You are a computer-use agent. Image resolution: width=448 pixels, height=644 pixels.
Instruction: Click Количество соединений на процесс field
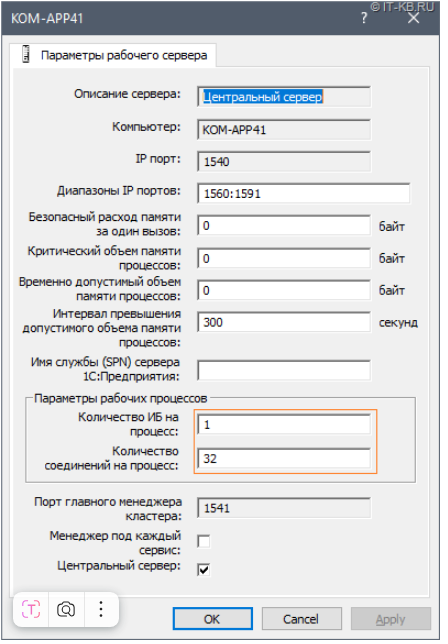284,458
